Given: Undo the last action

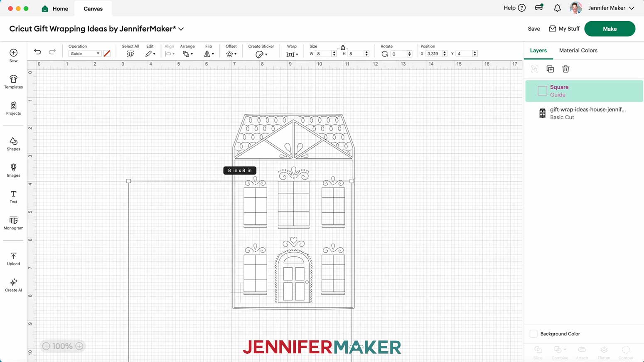Looking at the screenshot, I should pos(37,52).
